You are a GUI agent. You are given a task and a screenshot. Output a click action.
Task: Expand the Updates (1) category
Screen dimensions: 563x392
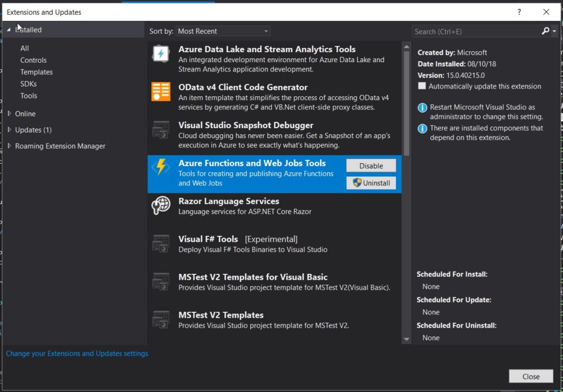(x=9, y=130)
